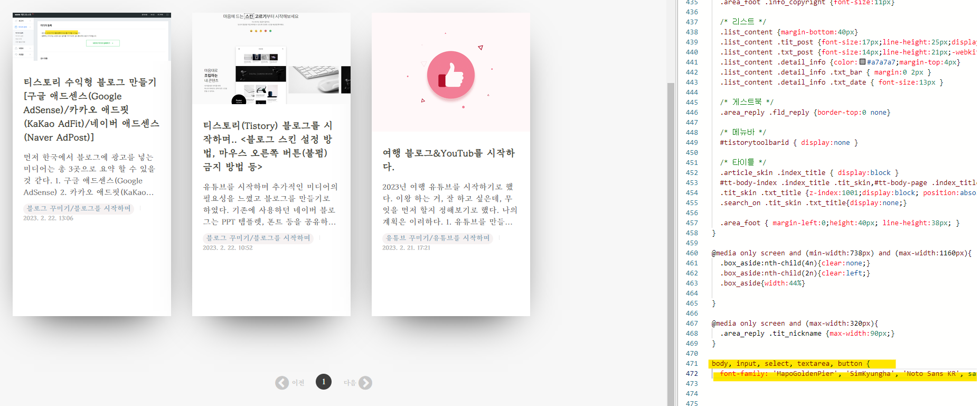Click the .area_reply .fld_reply code line

805,113
